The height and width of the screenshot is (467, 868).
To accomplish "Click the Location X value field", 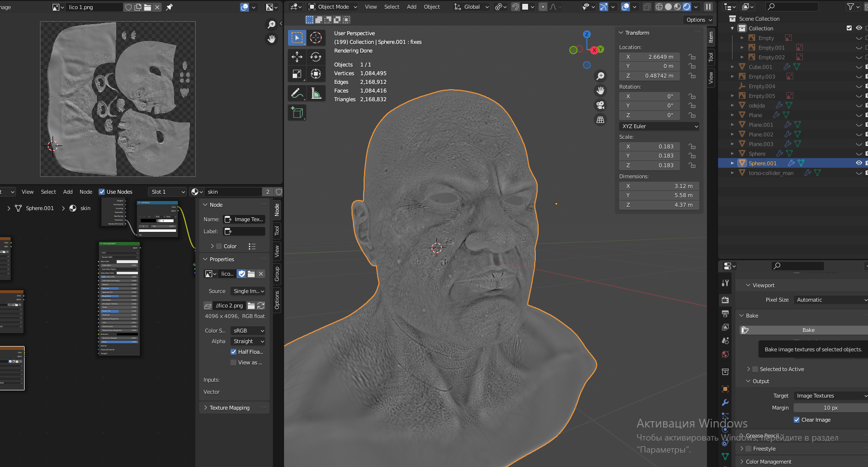I will pyautogui.click(x=649, y=57).
